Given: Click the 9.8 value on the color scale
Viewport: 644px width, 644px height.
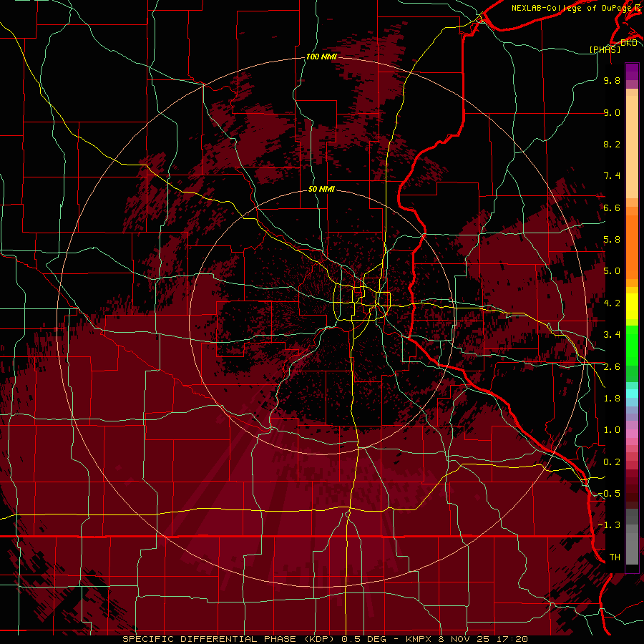Looking at the screenshot, I should 612,80.
